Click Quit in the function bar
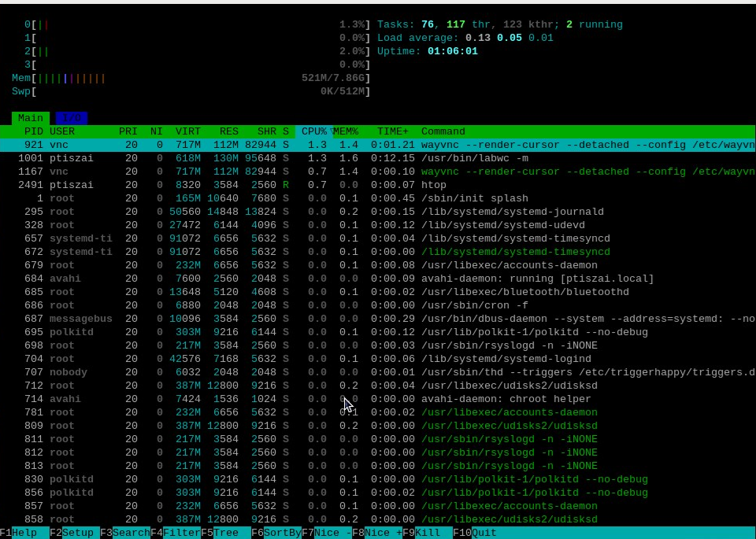The image size is (756, 539). pos(474,533)
